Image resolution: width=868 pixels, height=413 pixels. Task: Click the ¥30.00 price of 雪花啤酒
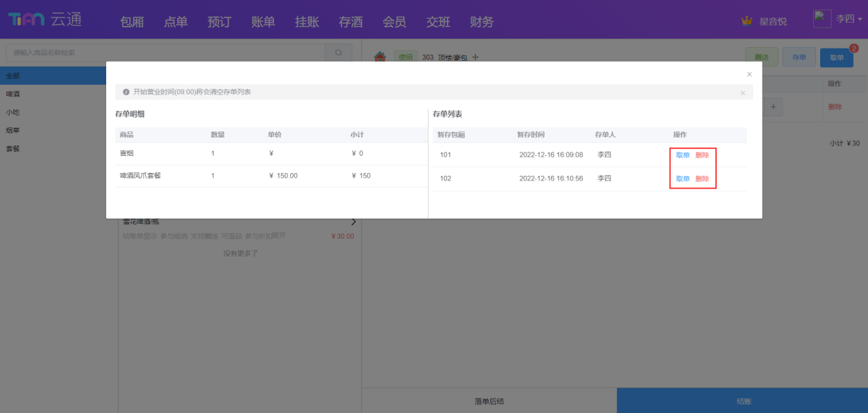pos(342,237)
